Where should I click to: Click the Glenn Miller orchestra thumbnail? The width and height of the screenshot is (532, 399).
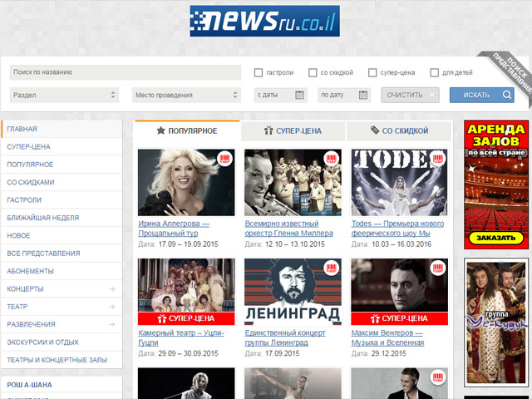(x=293, y=183)
